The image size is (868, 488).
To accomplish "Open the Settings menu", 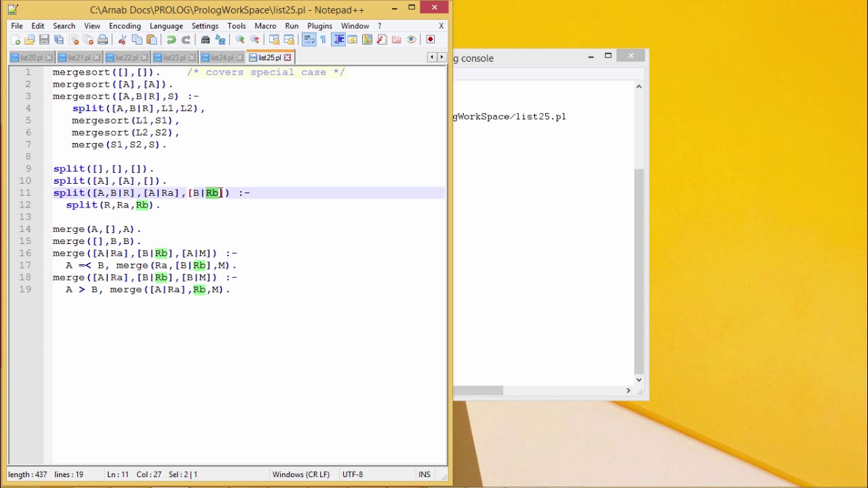I will pyautogui.click(x=205, y=26).
